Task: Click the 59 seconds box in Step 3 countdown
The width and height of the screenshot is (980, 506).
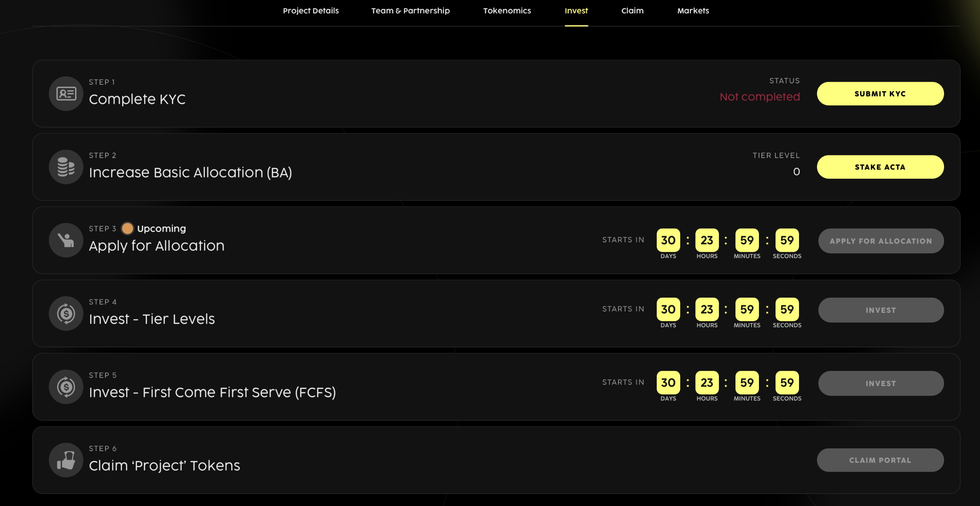Action: point(787,240)
